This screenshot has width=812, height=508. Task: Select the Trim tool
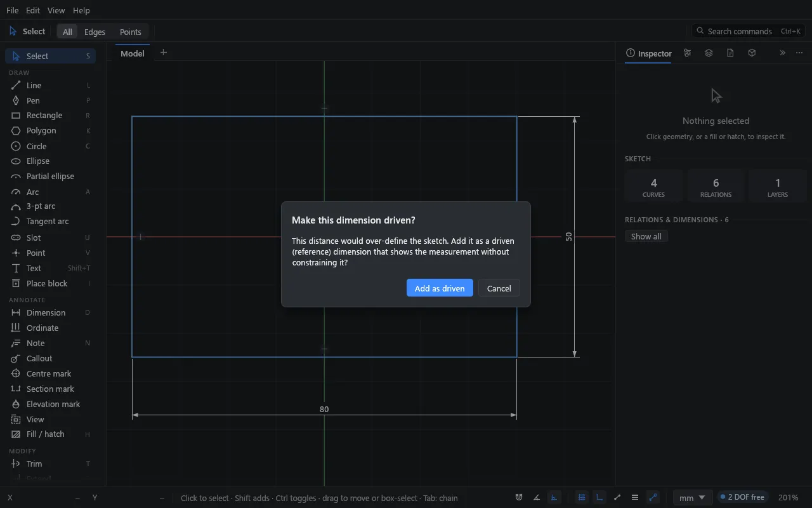click(50, 464)
